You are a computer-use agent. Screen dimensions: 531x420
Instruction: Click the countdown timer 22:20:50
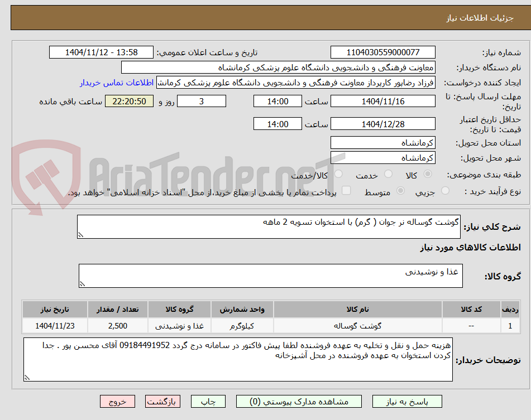click(129, 101)
